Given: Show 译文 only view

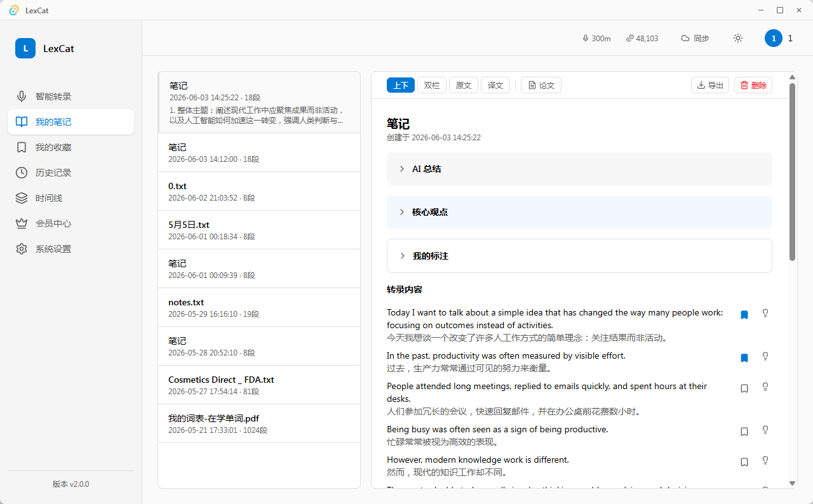Looking at the screenshot, I should click(x=495, y=85).
